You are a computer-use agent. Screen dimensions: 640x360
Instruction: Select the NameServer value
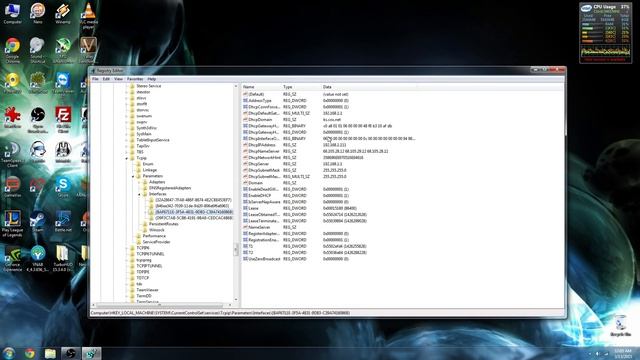coord(259,227)
